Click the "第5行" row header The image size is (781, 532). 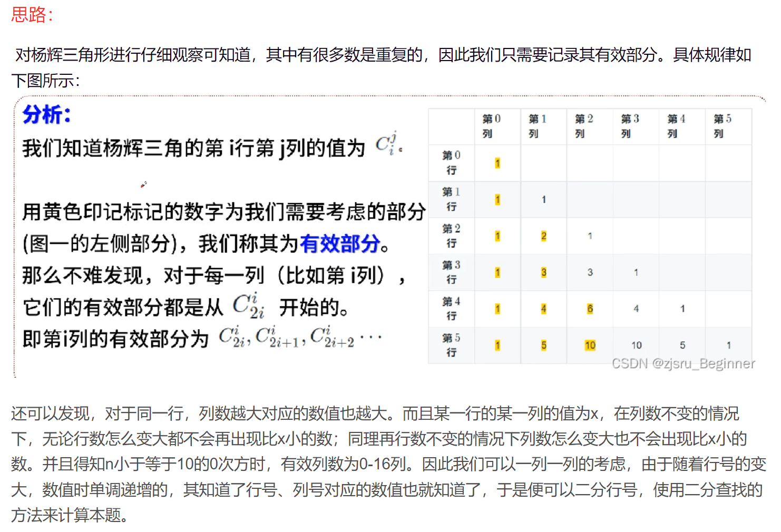[x=451, y=345]
